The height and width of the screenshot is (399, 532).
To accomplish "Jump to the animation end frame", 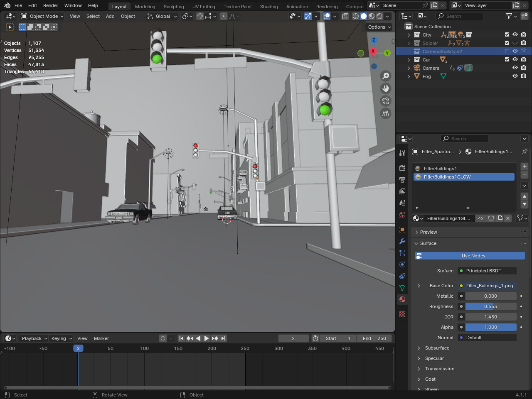I will [x=223, y=338].
